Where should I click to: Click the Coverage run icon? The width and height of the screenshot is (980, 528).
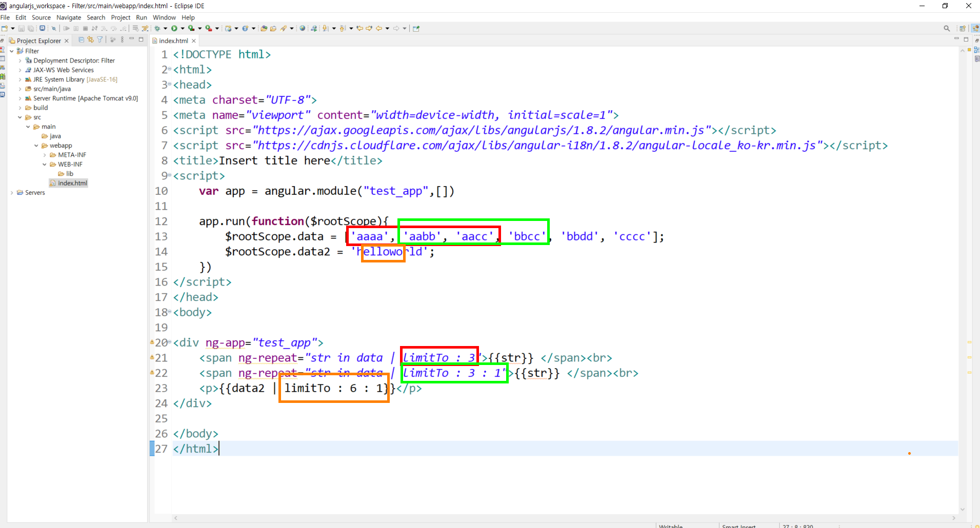coord(191,29)
